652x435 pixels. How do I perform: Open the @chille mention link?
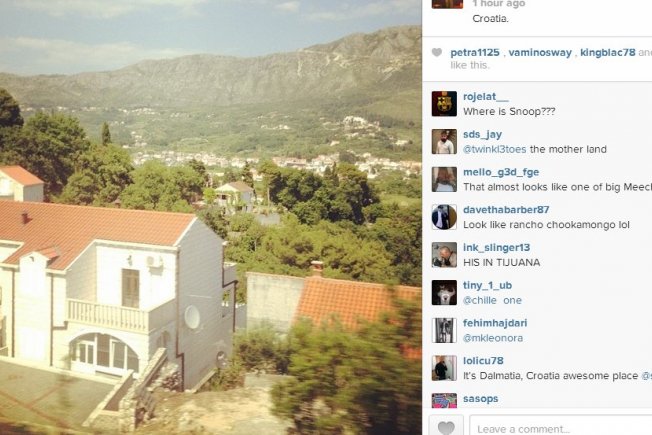coord(479,300)
